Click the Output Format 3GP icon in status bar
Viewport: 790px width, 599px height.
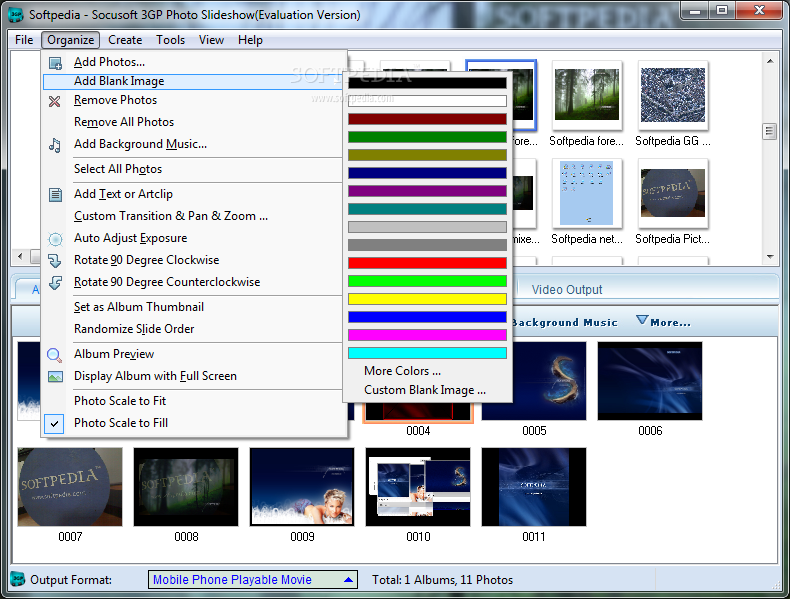[x=18, y=579]
